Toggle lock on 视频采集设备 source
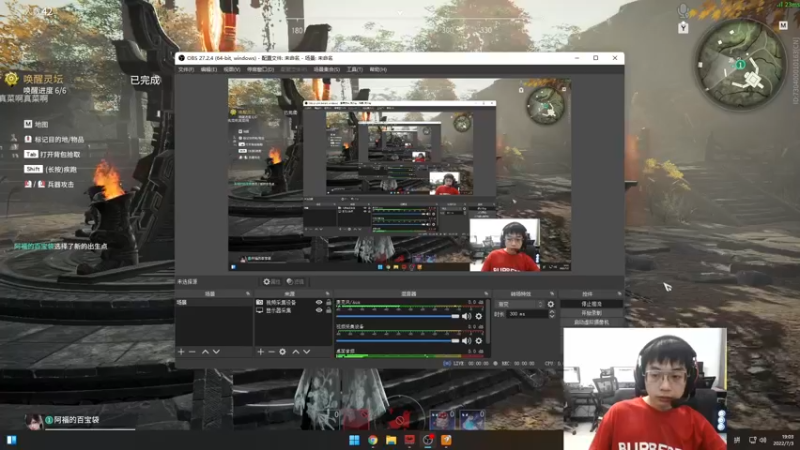800x450 pixels. (328, 303)
